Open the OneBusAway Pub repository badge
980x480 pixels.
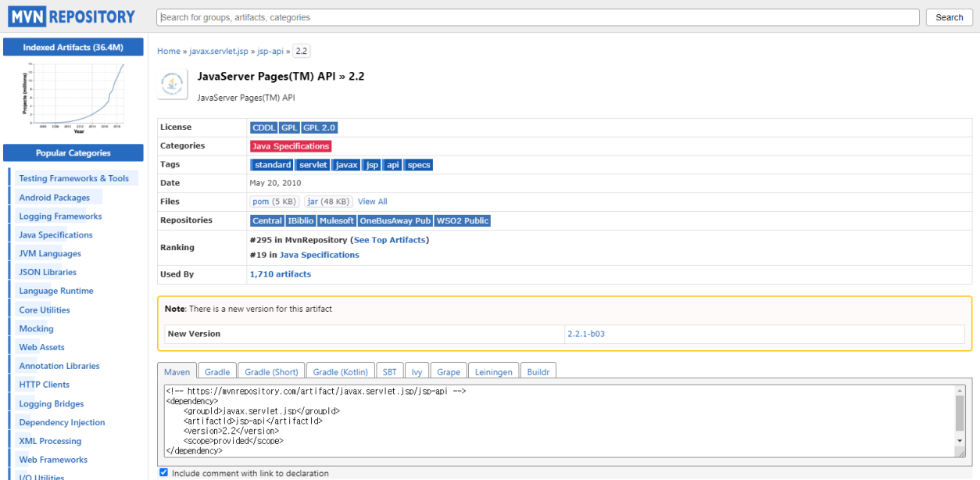395,221
